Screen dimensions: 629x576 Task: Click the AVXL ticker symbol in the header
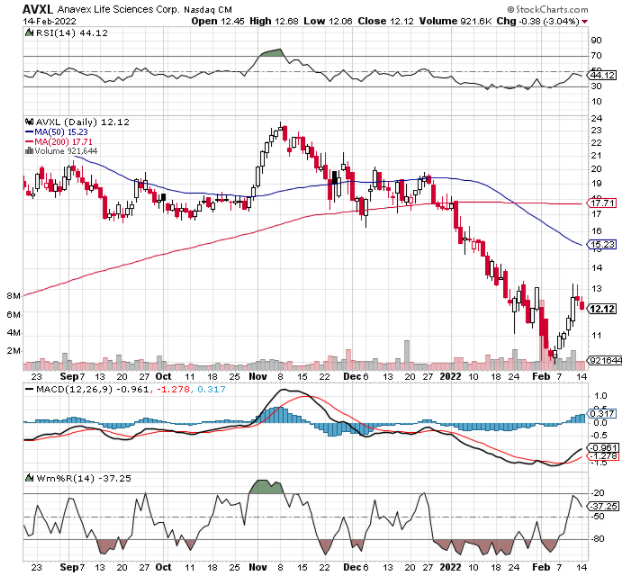coord(38,9)
